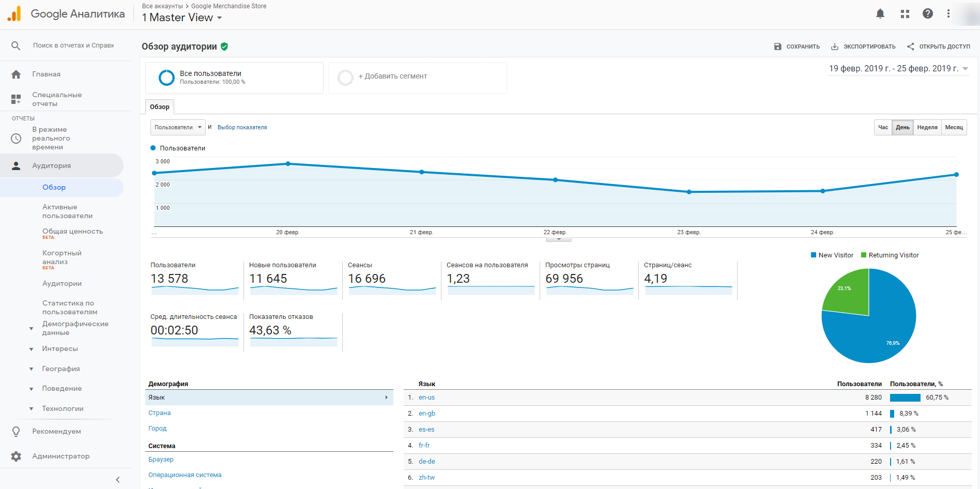980x489 pixels.
Task: Open Администратор via the gear icon
Action: pos(16,456)
